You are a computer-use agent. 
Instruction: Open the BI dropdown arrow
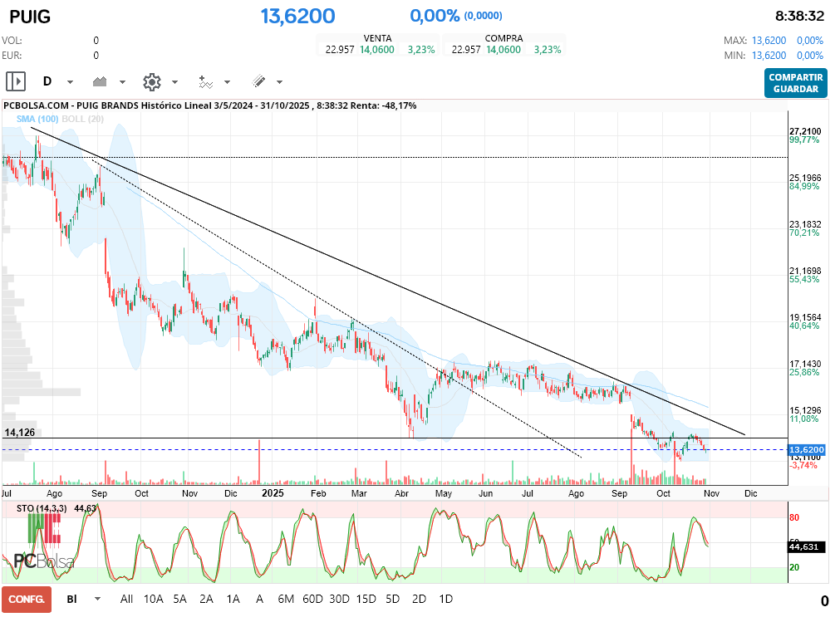click(x=98, y=599)
